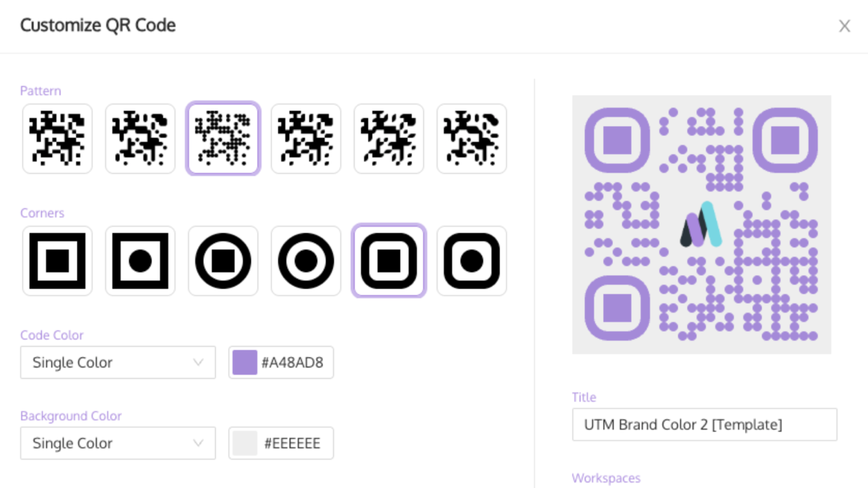Expand the Workspaces section
Screen dimensions: 868x488
click(x=605, y=478)
